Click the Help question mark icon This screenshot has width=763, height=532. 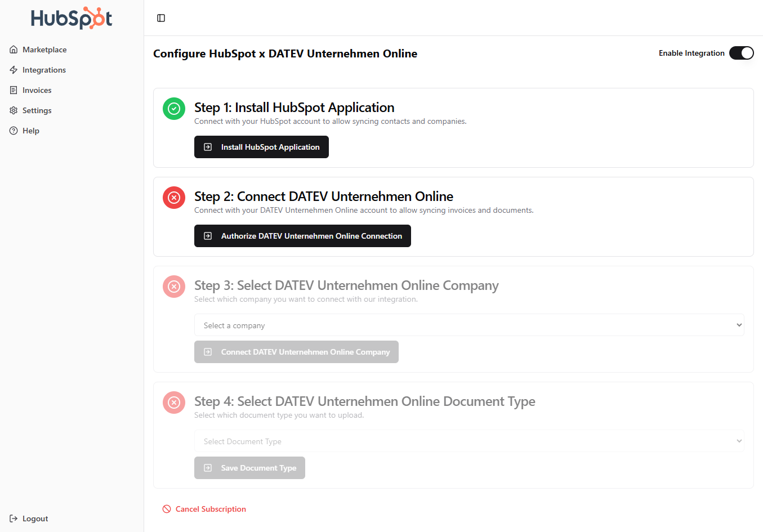point(14,131)
